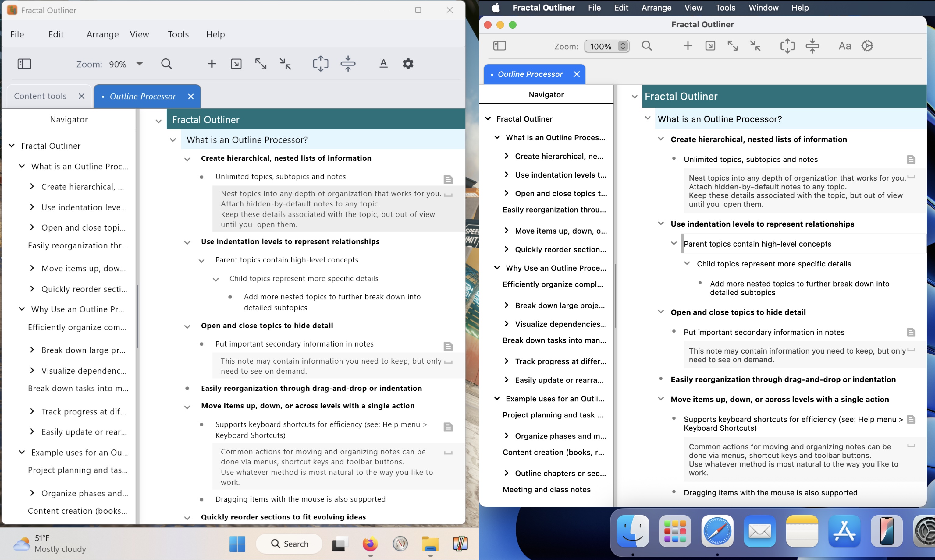
Task: Select the search magnifier in the Mac toolbar
Action: coord(647,46)
